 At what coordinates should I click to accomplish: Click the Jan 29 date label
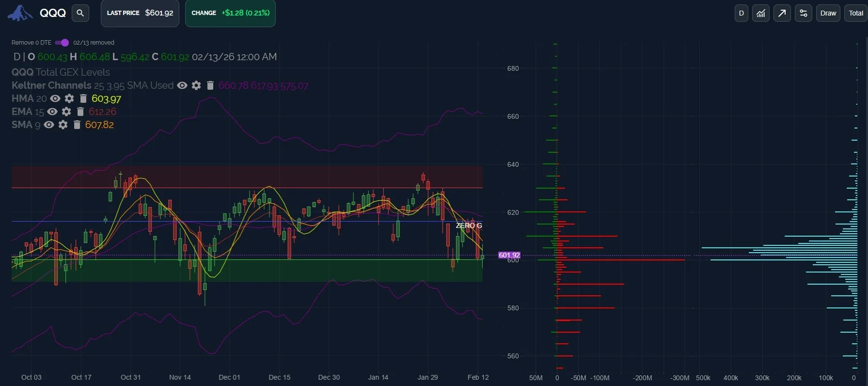pyautogui.click(x=428, y=377)
